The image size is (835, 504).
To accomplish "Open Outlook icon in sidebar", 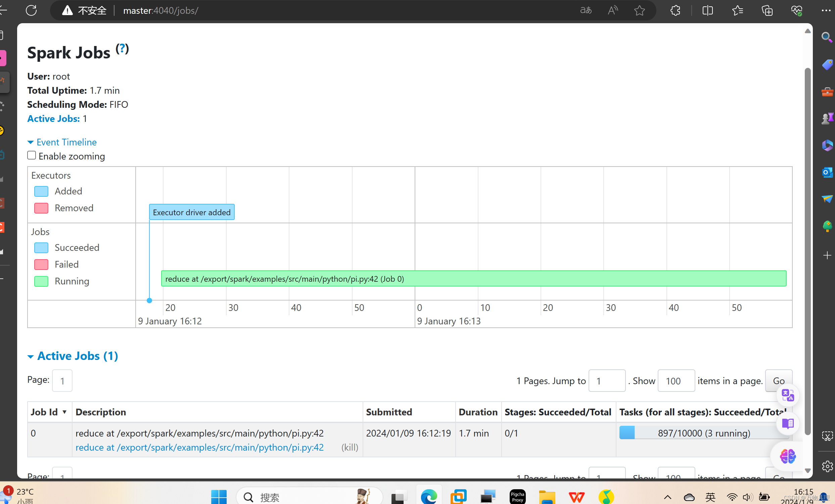I will [x=827, y=172].
